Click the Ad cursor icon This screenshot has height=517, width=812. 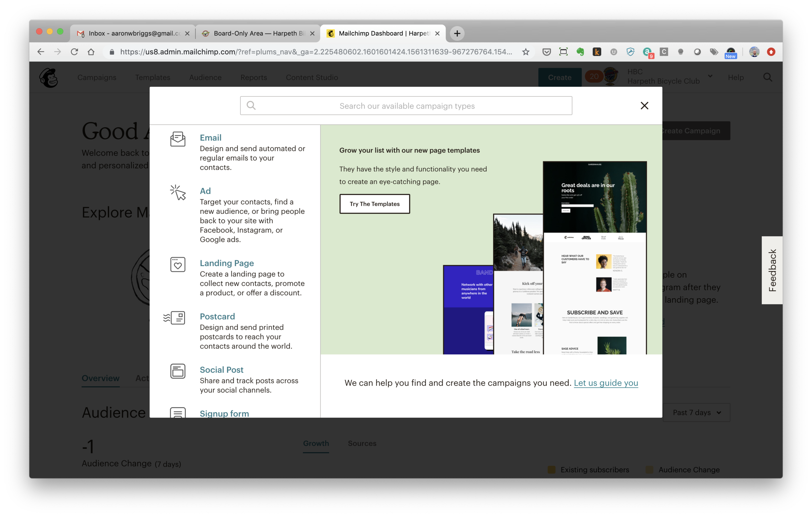coord(178,192)
